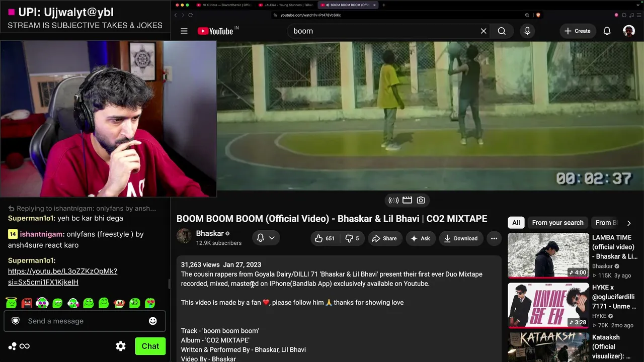Viewport: 644px width, 362px height.
Task: Reload the page in browser toolbar
Action: click(191, 15)
